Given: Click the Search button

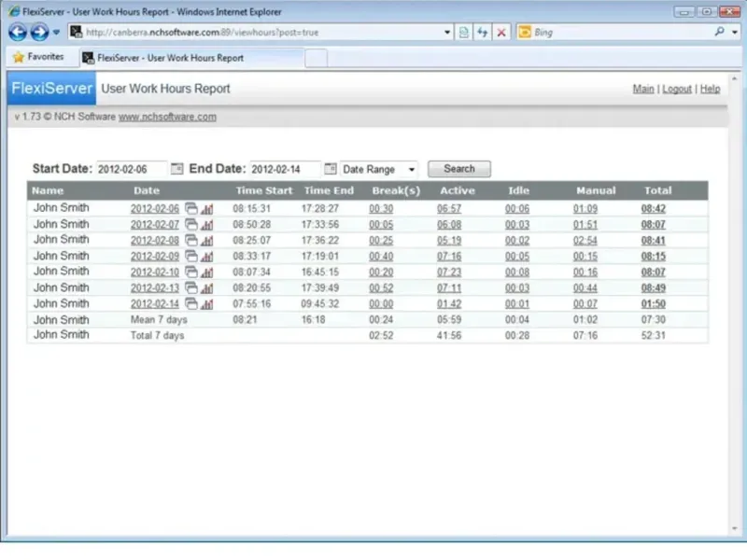Looking at the screenshot, I should [459, 169].
